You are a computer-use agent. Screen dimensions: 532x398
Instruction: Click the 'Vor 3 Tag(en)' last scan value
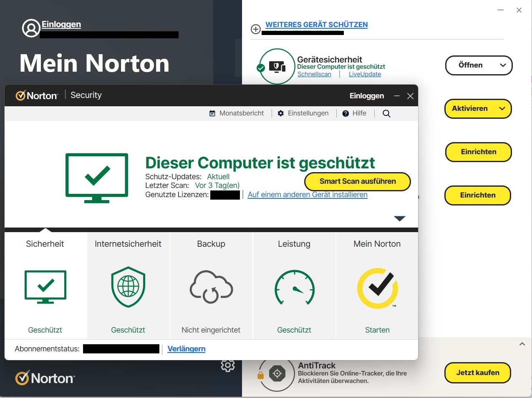pos(217,185)
